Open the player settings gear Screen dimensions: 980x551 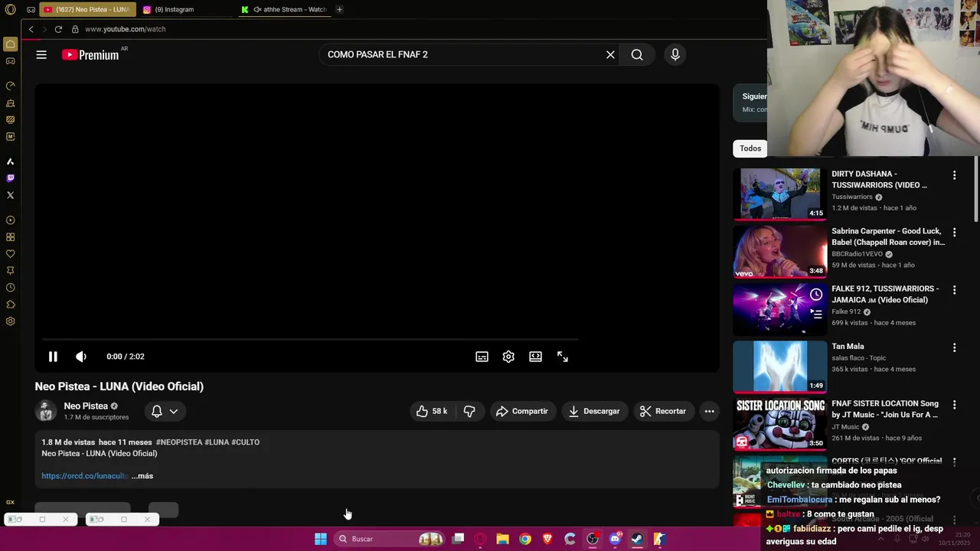(508, 357)
